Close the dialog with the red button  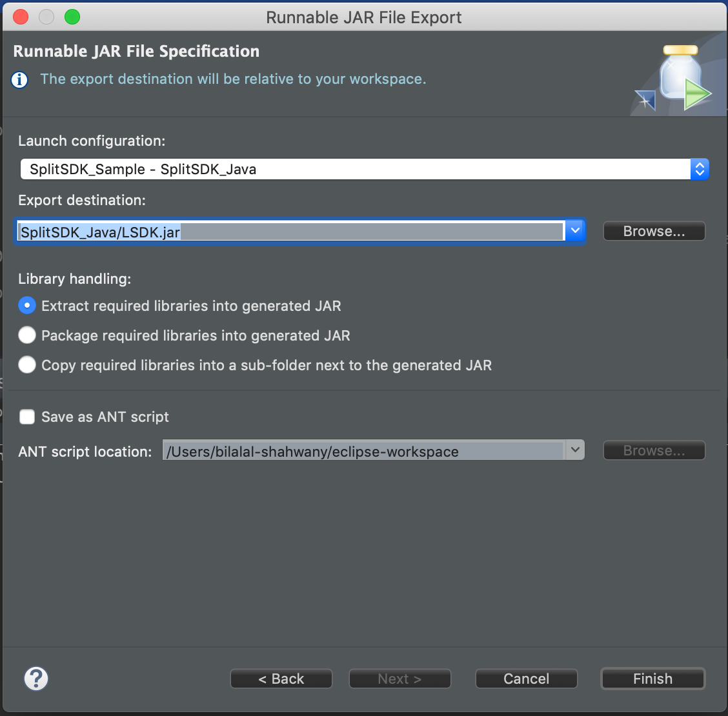coord(21,17)
